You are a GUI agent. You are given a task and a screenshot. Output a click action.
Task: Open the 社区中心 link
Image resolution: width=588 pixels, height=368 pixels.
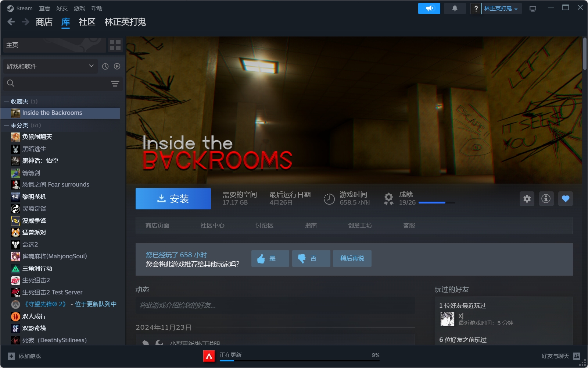[212, 225]
